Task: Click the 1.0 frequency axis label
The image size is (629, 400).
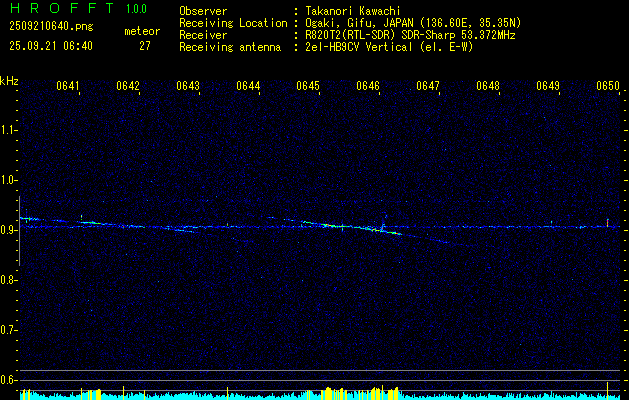Action: [8, 180]
